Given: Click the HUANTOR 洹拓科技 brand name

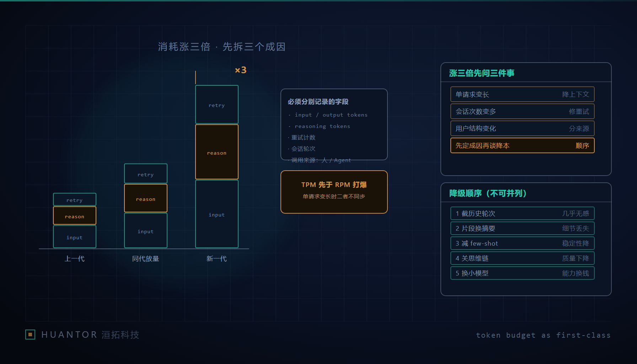Looking at the screenshot, I should (90, 335).
